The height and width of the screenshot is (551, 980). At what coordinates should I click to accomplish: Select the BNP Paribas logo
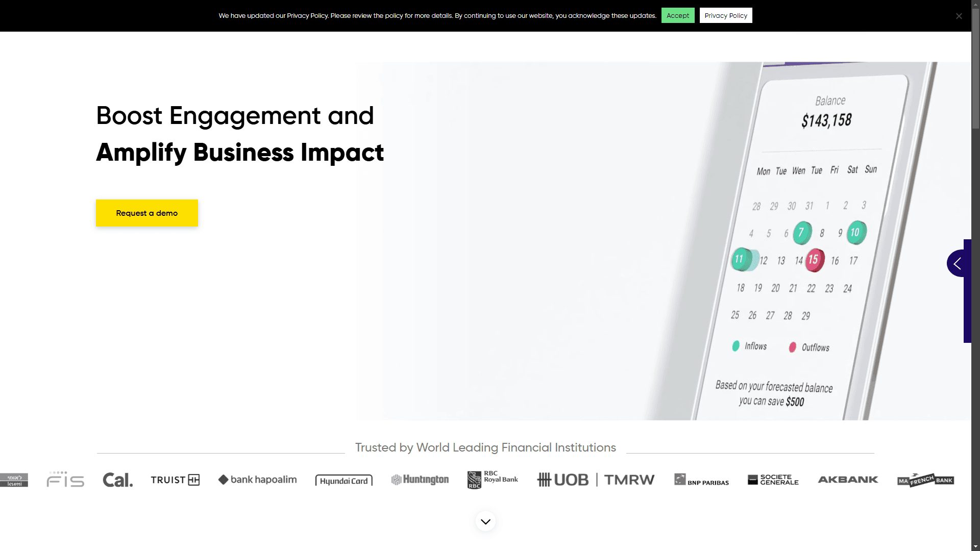[701, 480]
